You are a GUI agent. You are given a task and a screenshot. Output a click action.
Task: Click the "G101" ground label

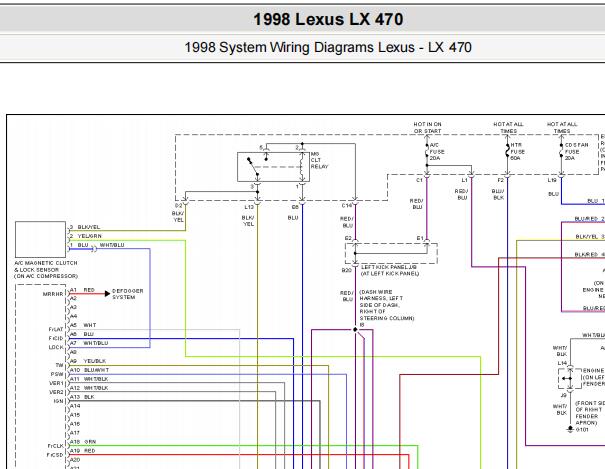(x=581, y=429)
